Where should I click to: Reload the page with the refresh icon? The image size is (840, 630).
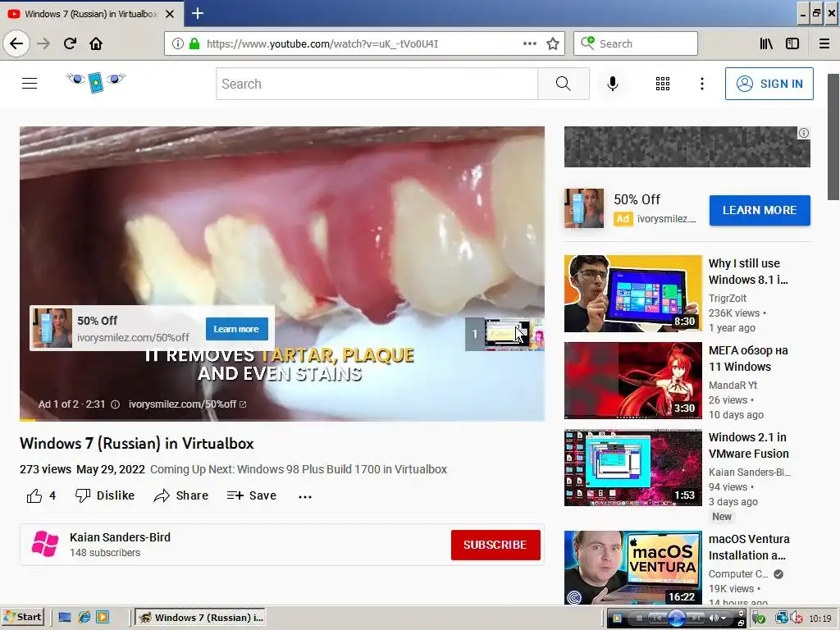(x=70, y=43)
